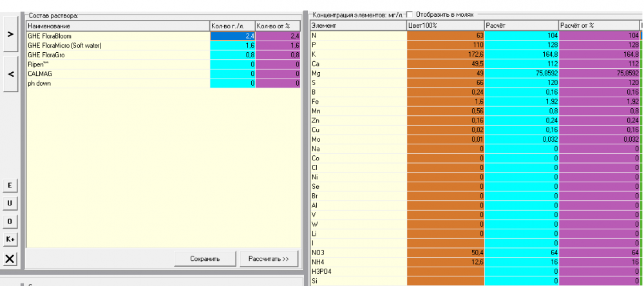Click the Расчёт от % column header

pyautogui.click(x=599, y=26)
